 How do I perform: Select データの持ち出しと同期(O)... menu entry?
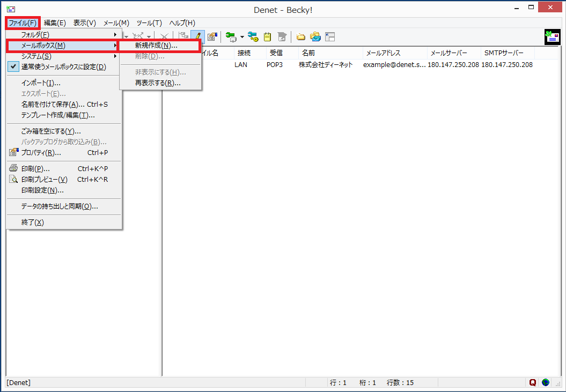tap(64, 206)
